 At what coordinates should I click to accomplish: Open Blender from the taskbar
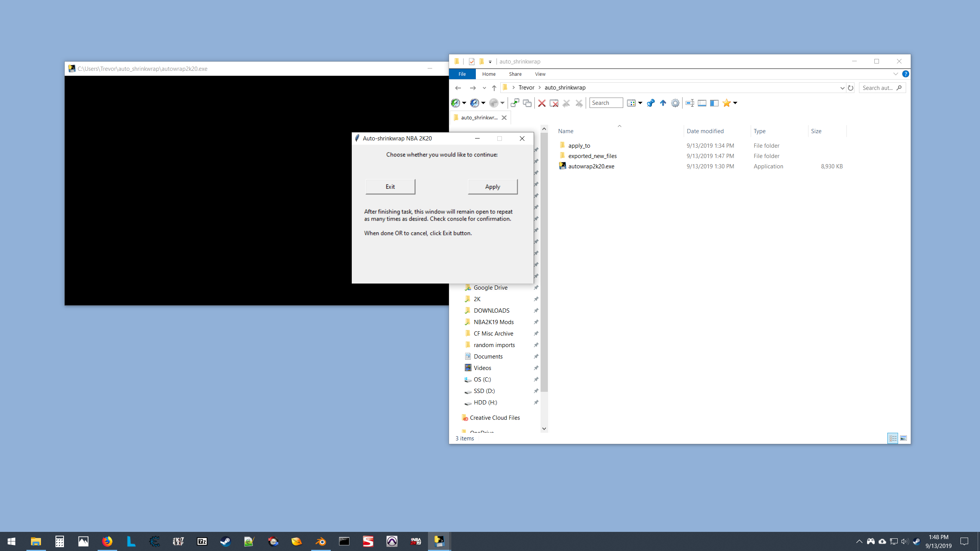point(321,541)
